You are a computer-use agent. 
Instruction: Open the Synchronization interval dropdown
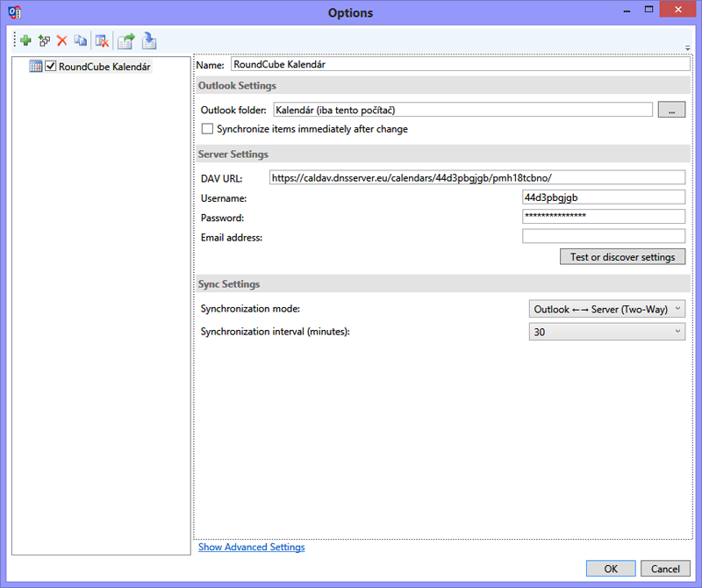click(607, 332)
